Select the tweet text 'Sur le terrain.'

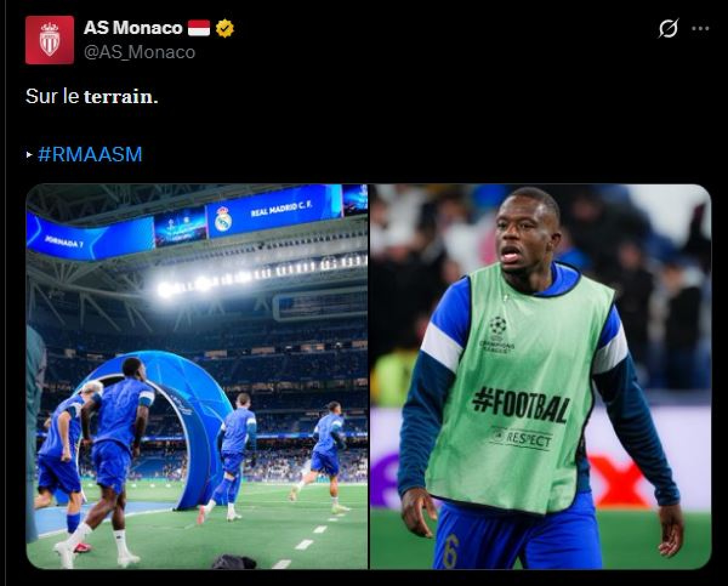pyautogui.click(x=92, y=96)
